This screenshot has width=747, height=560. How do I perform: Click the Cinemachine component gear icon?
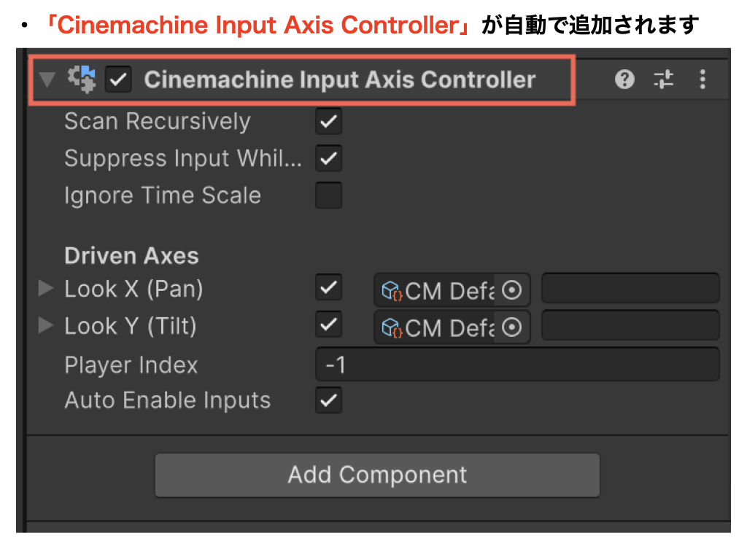(x=82, y=79)
